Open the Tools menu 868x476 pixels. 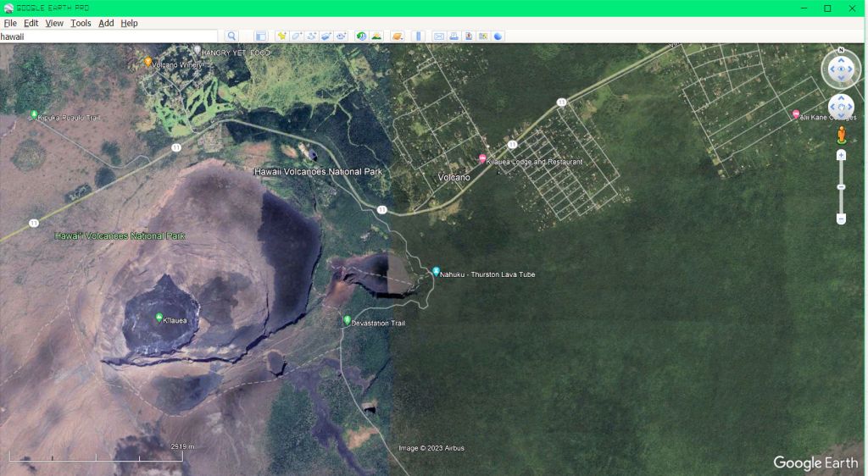81,23
